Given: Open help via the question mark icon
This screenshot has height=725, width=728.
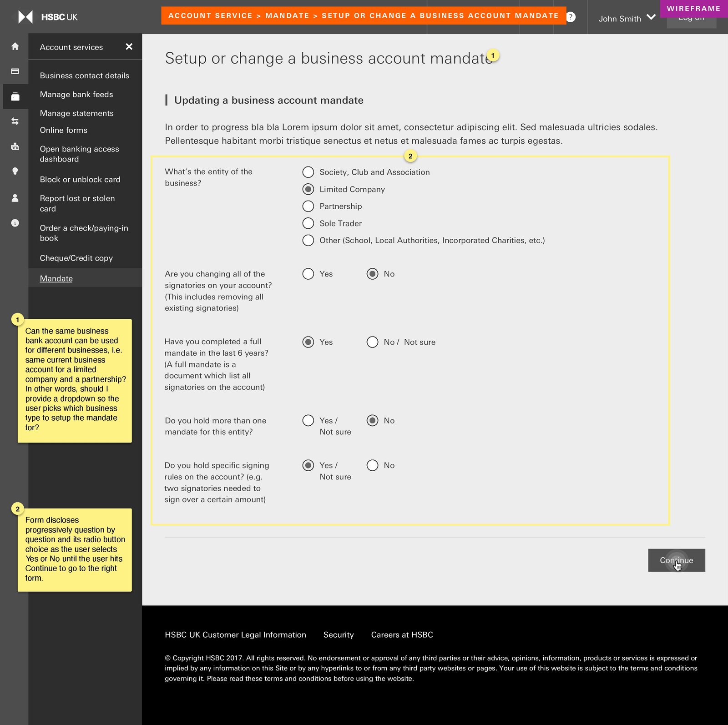Looking at the screenshot, I should [x=570, y=17].
